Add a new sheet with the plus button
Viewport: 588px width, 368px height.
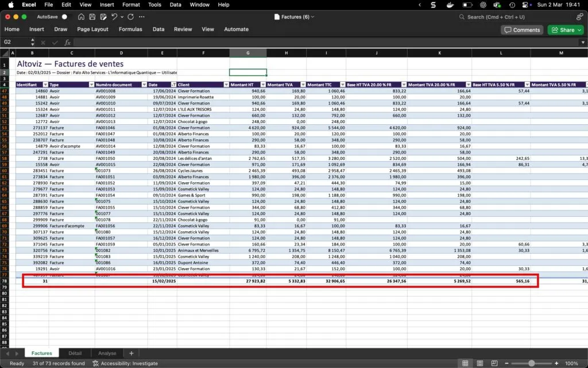coord(131,354)
